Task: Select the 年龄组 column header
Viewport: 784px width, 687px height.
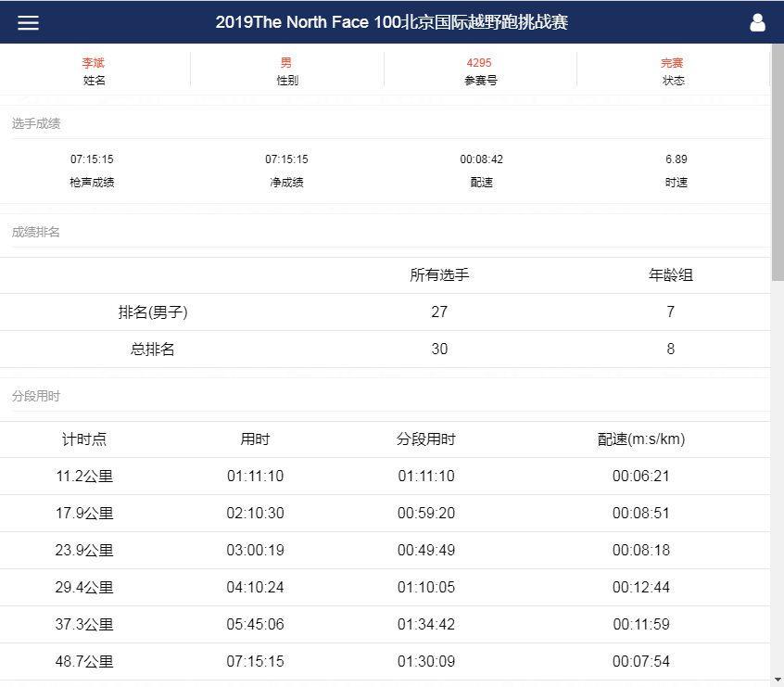Action: (x=670, y=274)
